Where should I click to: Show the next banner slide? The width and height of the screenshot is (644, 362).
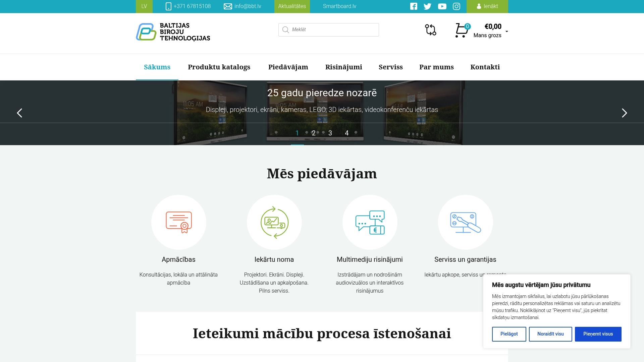tap(624, 113)
